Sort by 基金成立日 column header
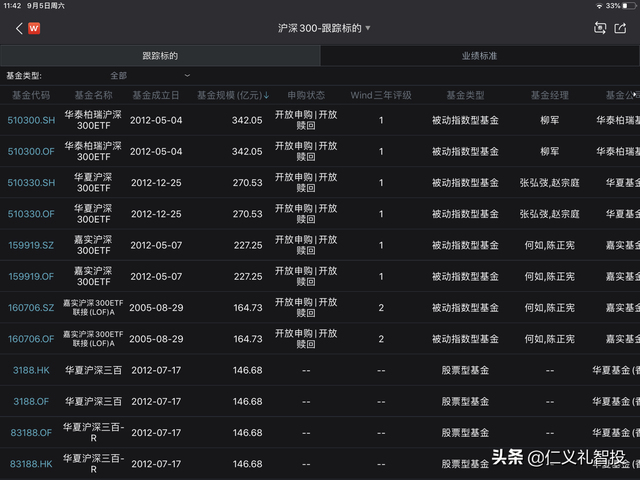The image size is (640, 480). point(156,95)
